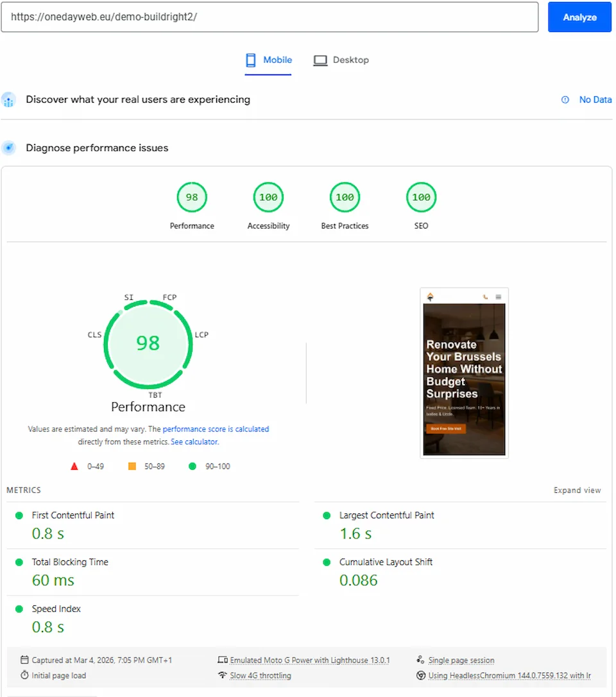
Task: Click the stopwatch icon beside Initial page load
Action: pyautogui.click(x=24, y=674)
